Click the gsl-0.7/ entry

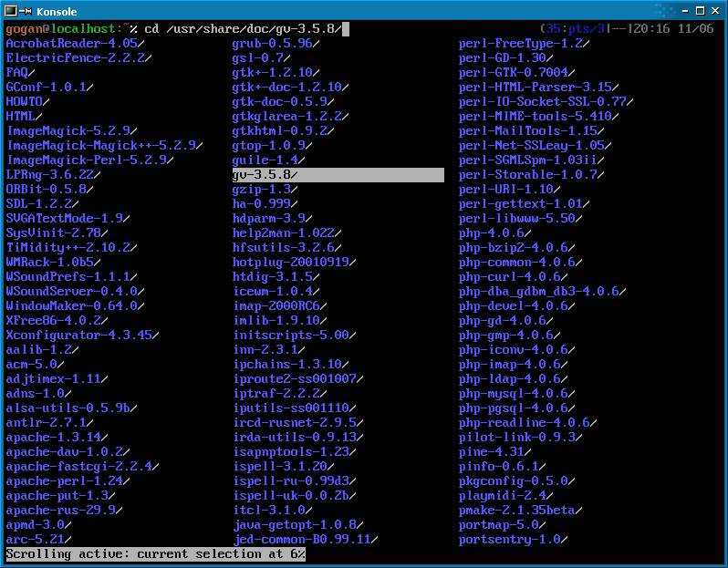(261, 58)
